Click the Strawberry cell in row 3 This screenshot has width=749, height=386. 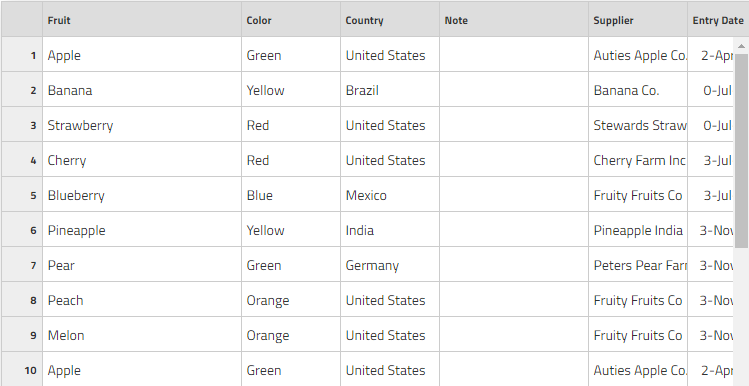pyautogui.click(x=142, y=124)
